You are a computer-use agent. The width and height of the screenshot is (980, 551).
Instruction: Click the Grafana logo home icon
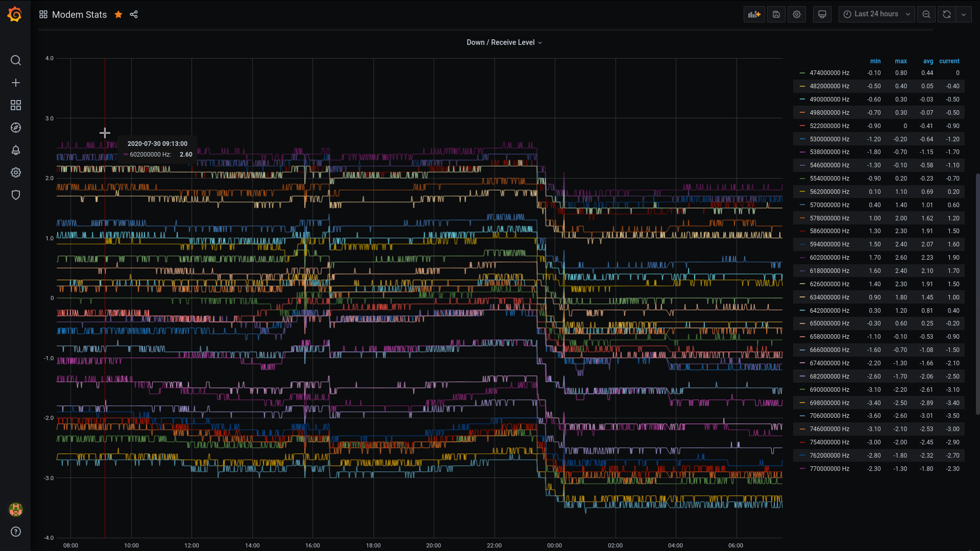(x=15, y=14)
